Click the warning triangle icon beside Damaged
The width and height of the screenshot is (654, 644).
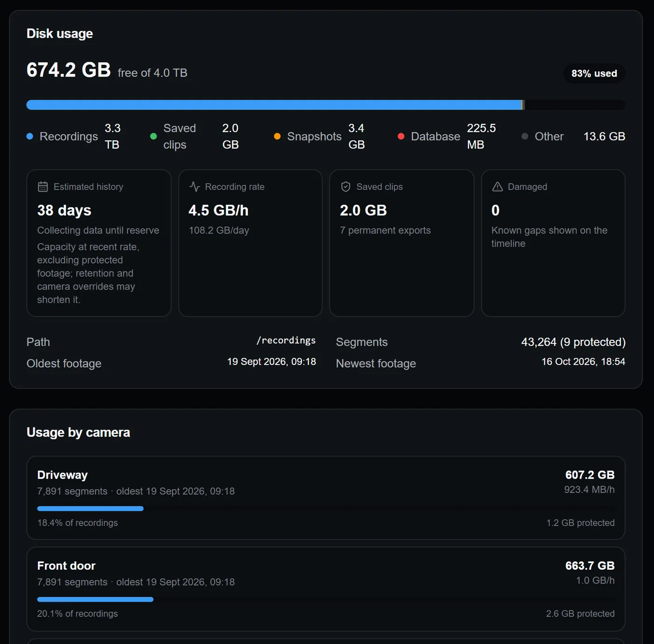(498, 187)
